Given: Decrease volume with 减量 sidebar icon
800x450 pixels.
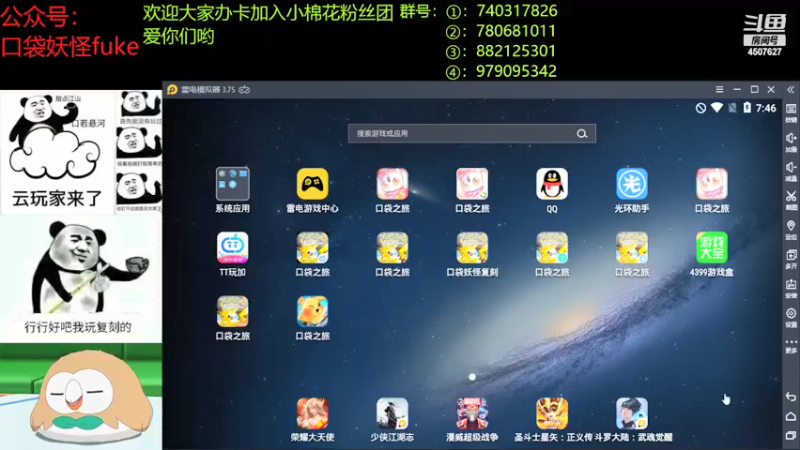Looking at the screenshot, I should tap(791, 171).
